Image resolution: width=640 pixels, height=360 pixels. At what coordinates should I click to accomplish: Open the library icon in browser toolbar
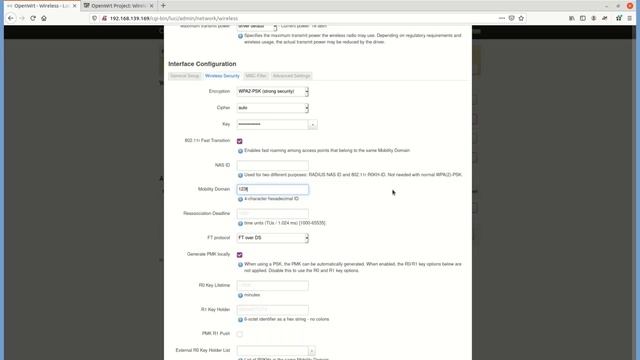point(572,18)
